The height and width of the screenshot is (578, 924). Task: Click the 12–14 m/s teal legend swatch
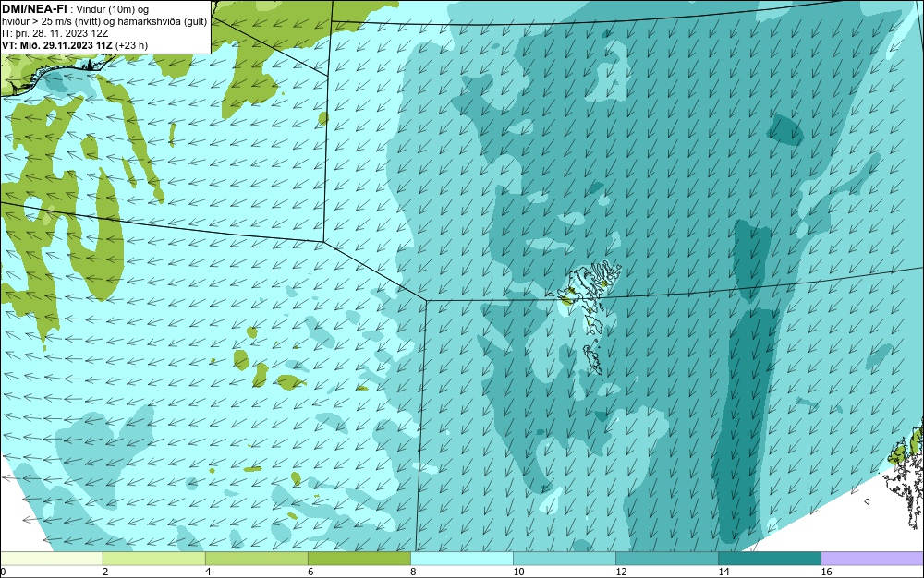[666, 559]
